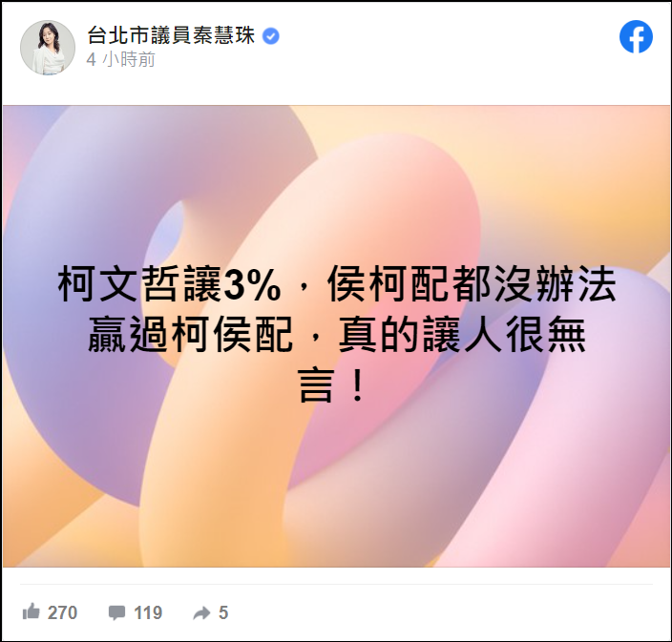
Task: Open the 台北市議員秦慧珠 page name
Action: 172,35
